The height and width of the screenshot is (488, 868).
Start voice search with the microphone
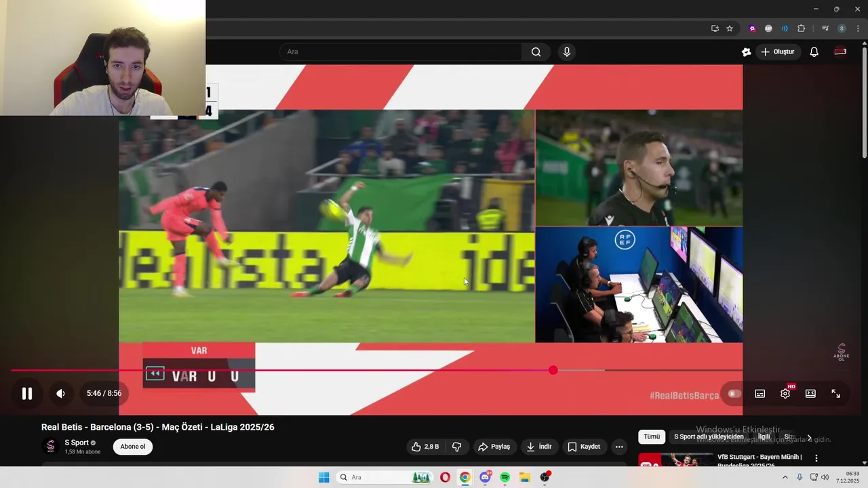567,52
